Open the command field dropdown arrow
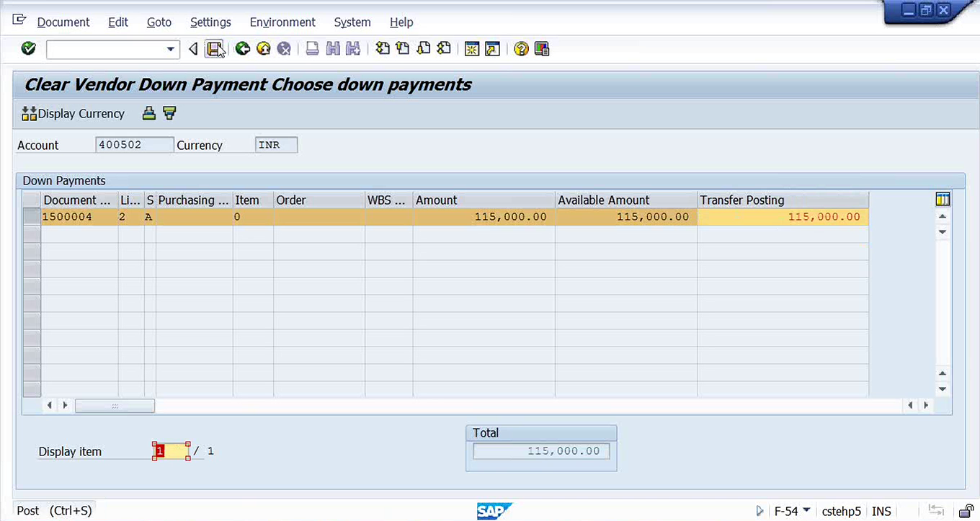980x521 pixels. [x=171, y=49]
